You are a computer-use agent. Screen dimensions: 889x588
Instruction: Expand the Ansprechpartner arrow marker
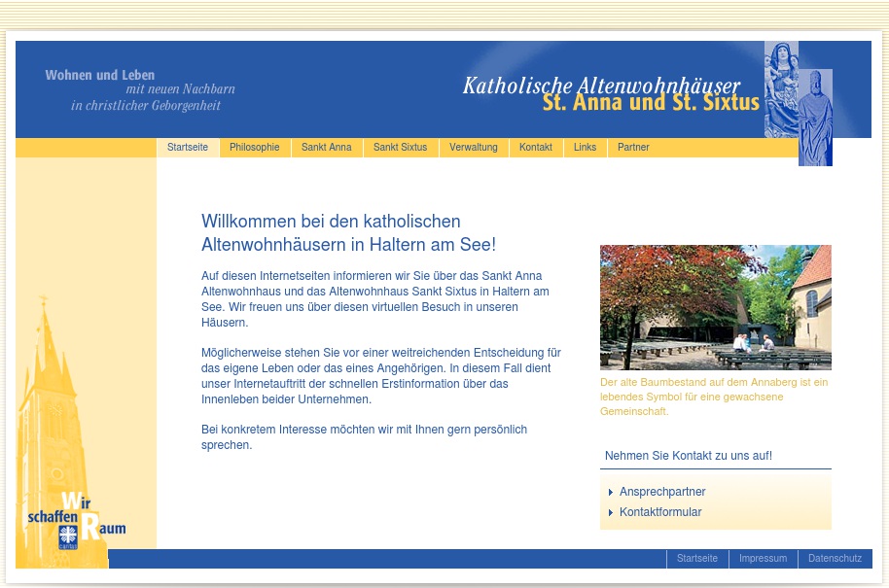pos(611,492)
